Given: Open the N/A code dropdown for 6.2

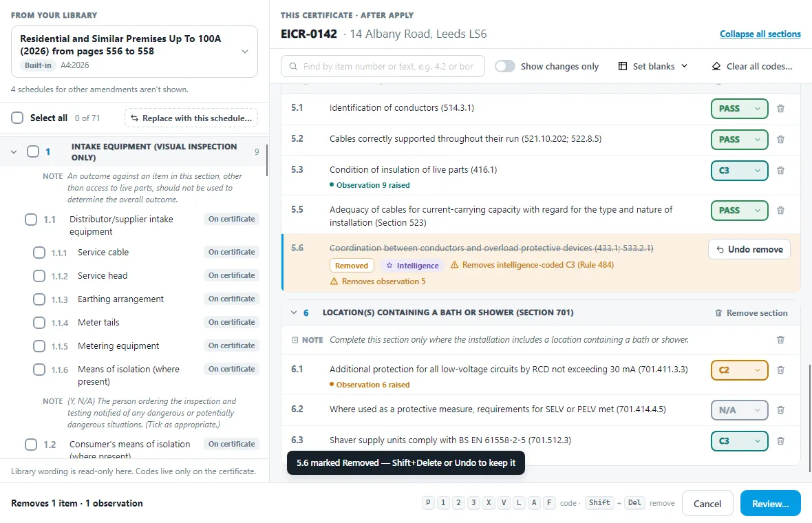Looking at the screenshot, I should point(740,410).
